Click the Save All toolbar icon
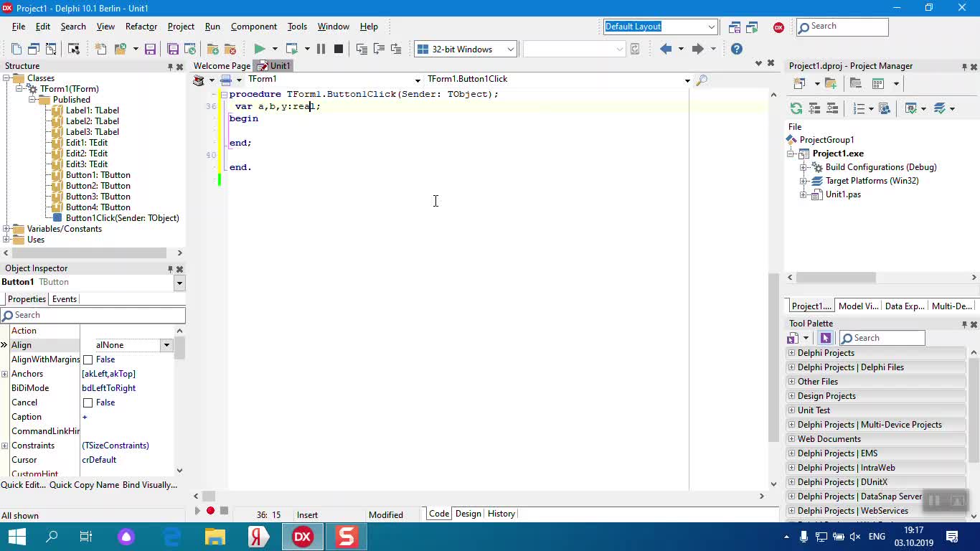Image resolution: width=980 pixels, height=551 pixels. [x=173, y=49]
